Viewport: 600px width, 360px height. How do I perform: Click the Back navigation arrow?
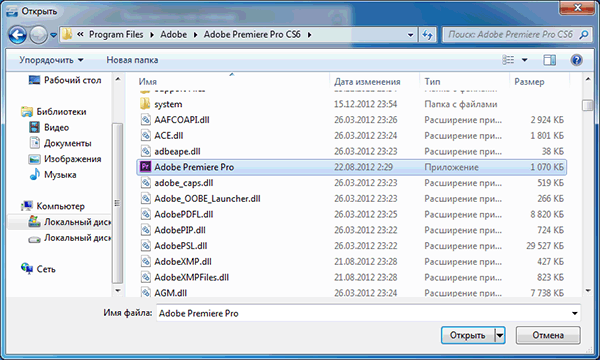(x=17, y=35)
